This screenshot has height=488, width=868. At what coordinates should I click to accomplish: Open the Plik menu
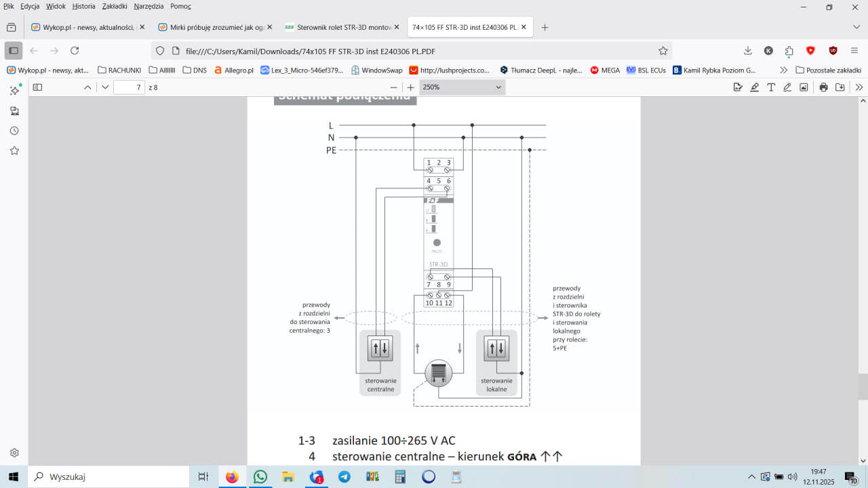pos(9,6)
